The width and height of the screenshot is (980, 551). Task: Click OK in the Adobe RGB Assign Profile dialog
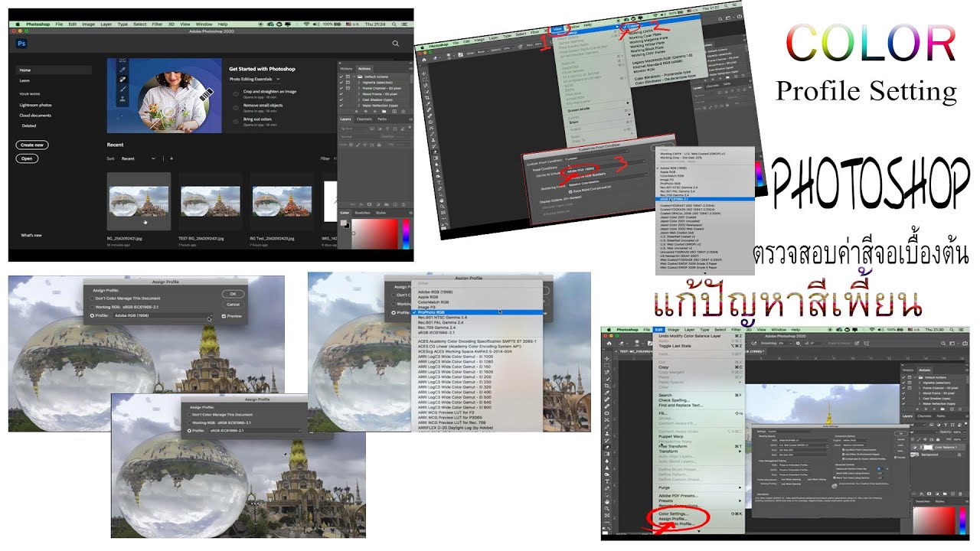pyautogui.click(x=233, y=294)
